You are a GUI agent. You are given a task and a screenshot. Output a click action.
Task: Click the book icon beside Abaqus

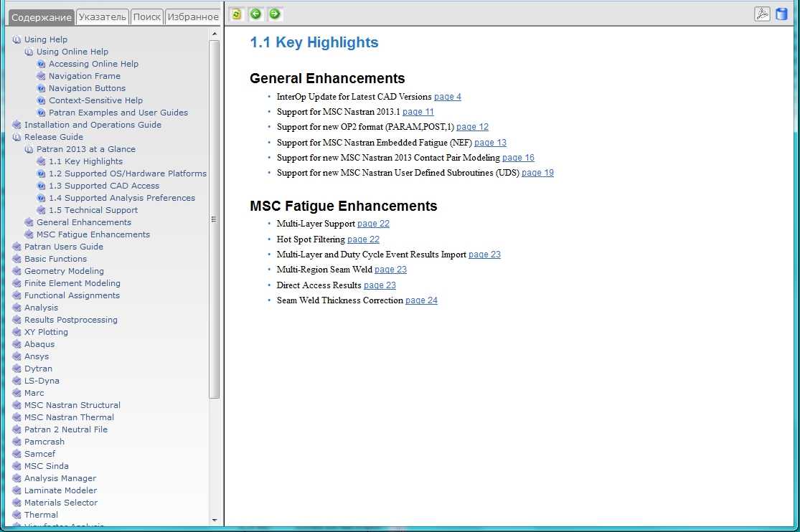(17, 344)
